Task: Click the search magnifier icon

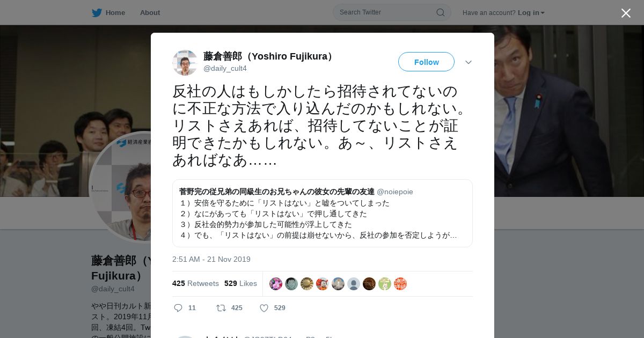Action: pyautogui.click(x=440, y=12)
